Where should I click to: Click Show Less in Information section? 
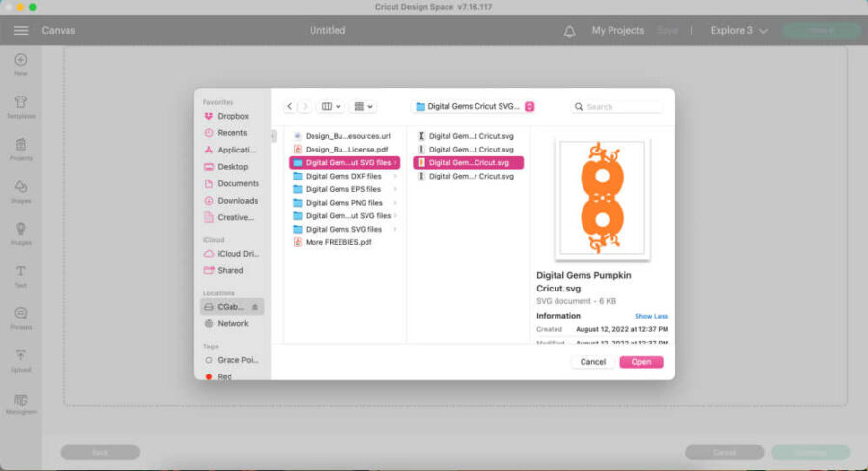click(x=651, y=316)
